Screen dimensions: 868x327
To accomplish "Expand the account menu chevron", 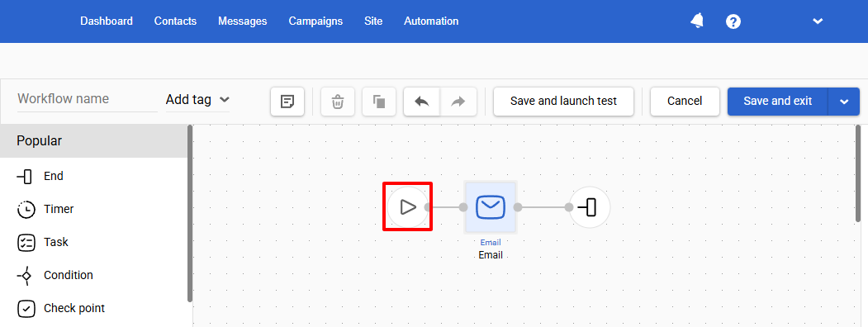I will point(818,21).
